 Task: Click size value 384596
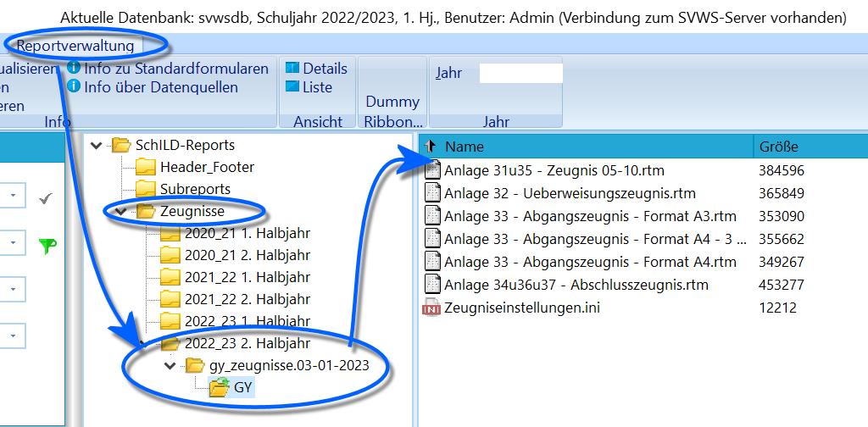781,171
